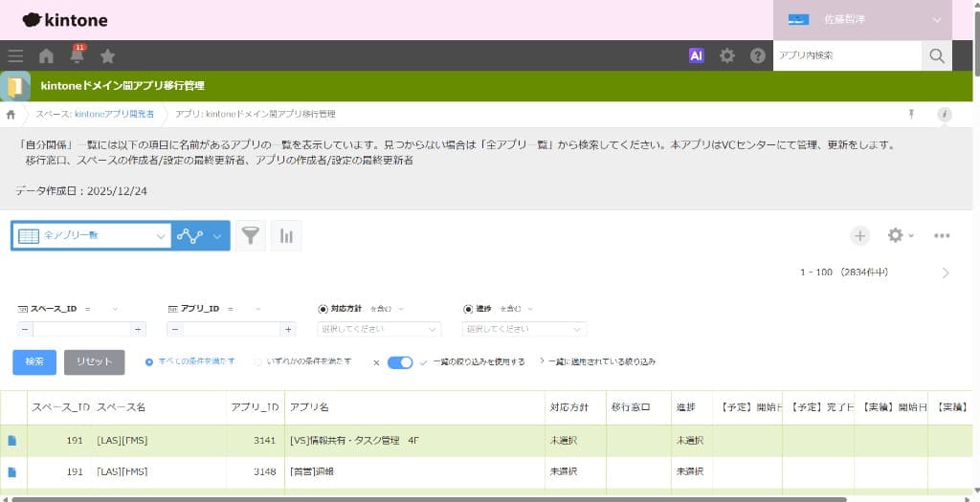
Task: Go to next page of records arrow
Action: click(x=946, y=273)
